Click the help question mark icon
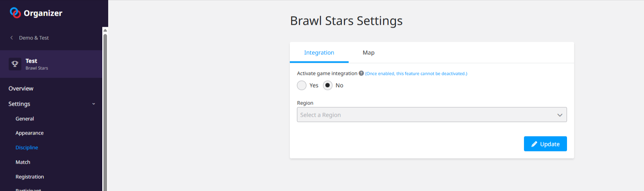The image size is (644, 191). point(361,73)
